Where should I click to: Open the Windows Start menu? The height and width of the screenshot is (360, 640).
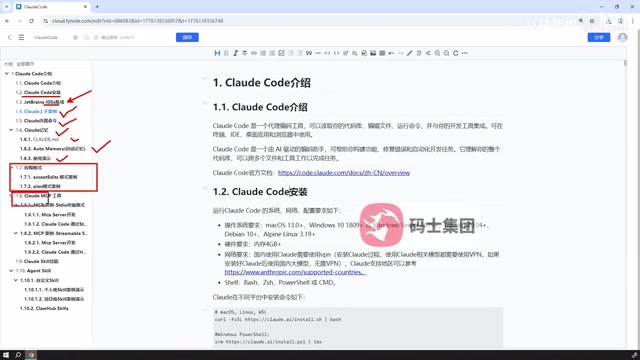click(6, 355)
